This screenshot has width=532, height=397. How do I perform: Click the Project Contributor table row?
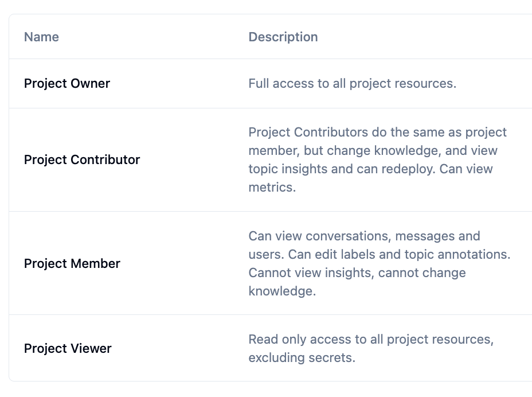click(x=266, y=159)
